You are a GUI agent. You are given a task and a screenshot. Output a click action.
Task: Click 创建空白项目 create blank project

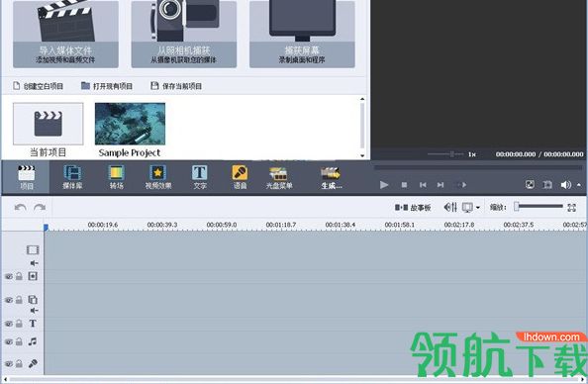pos(39,86)
